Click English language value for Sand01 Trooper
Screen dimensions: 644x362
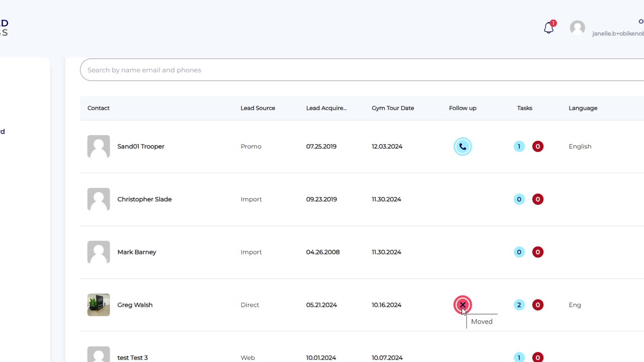[580, 146]
